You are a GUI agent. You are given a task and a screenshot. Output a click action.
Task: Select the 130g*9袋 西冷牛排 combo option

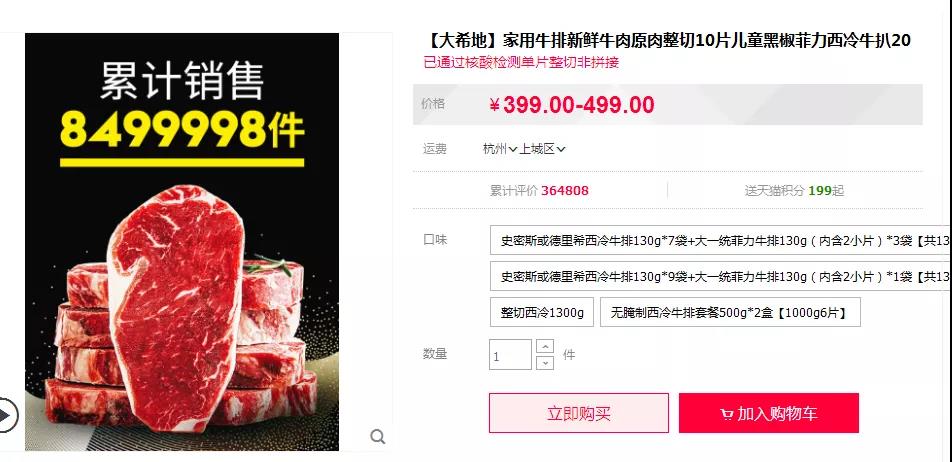(721, 276)
